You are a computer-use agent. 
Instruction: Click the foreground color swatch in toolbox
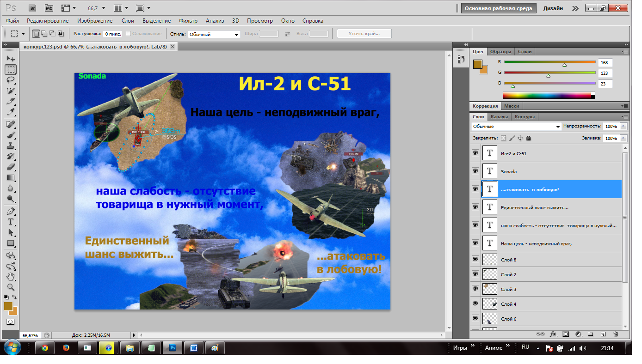coord(8,306)
